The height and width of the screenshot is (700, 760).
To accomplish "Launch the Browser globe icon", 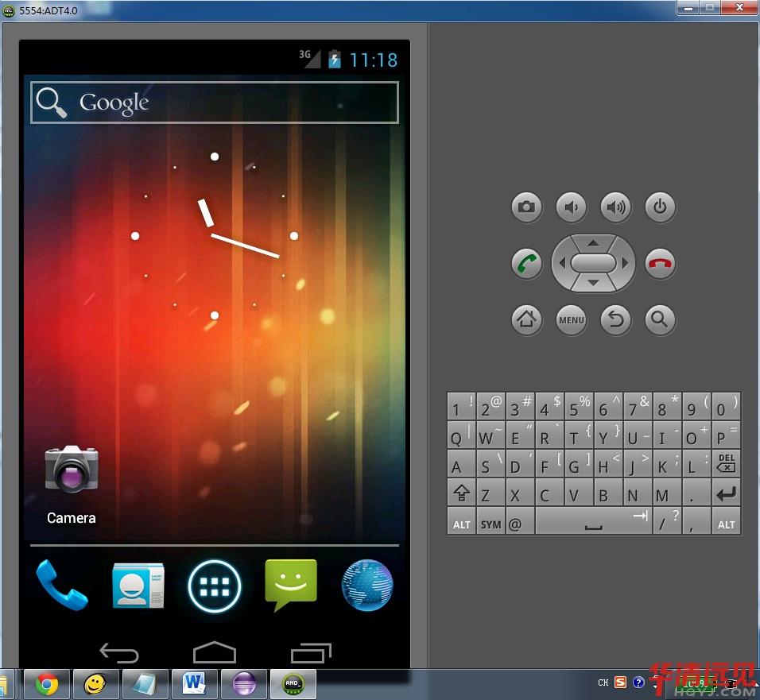I will (366, 586).
